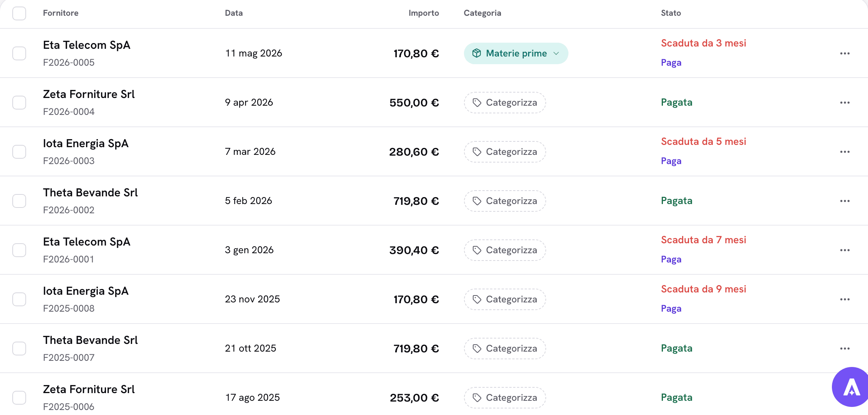The height and width of the screenshot is (415, 868).
Task: Click ellipsis icon for Theta Bevande F2026-0002
Action: click(845, 201)
